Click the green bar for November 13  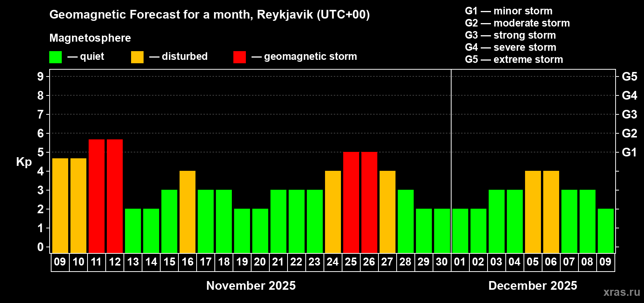[x=133, y=231]
